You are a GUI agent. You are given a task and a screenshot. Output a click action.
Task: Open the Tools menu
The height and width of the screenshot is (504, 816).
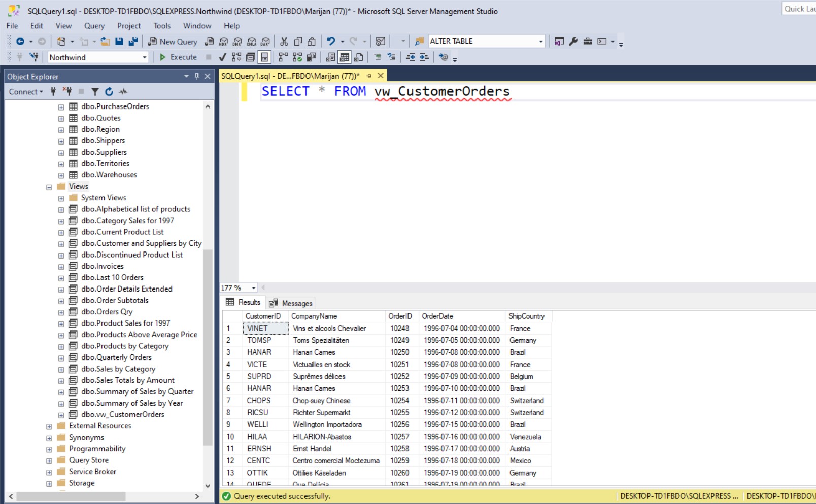(x=162, y=26)
